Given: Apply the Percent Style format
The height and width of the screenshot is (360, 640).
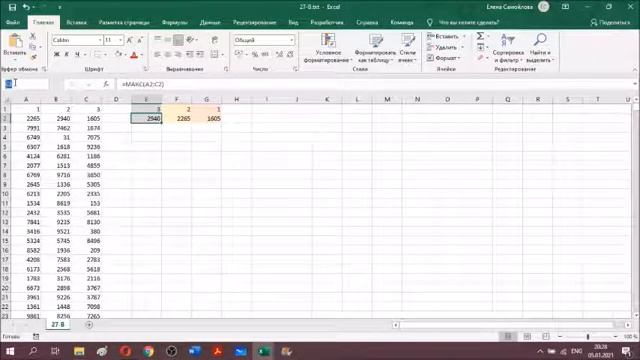Looking at the screenshot, I should 255,54.
